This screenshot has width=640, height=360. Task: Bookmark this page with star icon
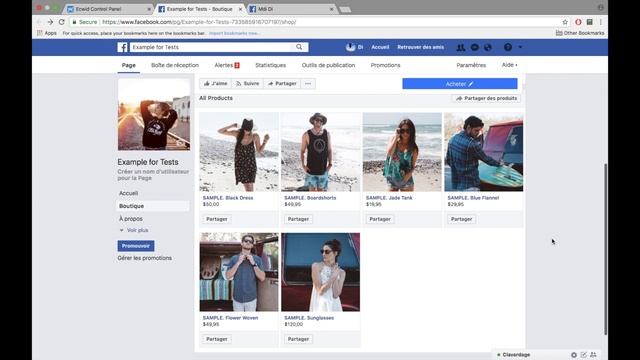point(565,22)
